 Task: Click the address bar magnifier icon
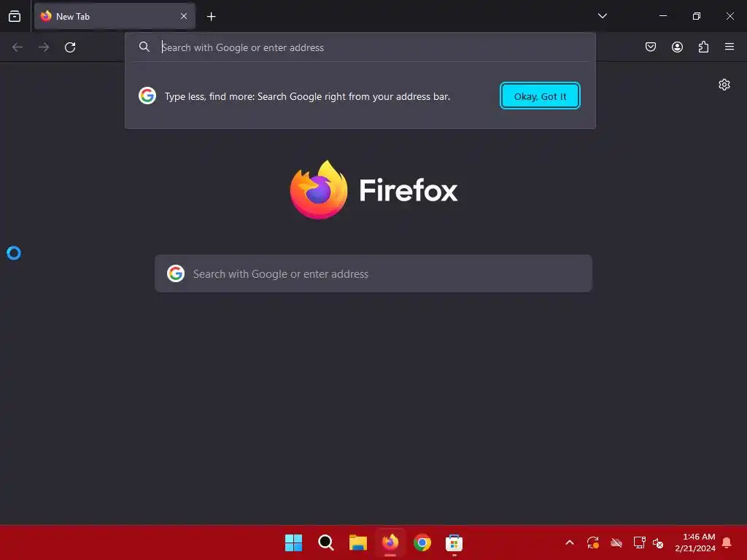point(144,47)
